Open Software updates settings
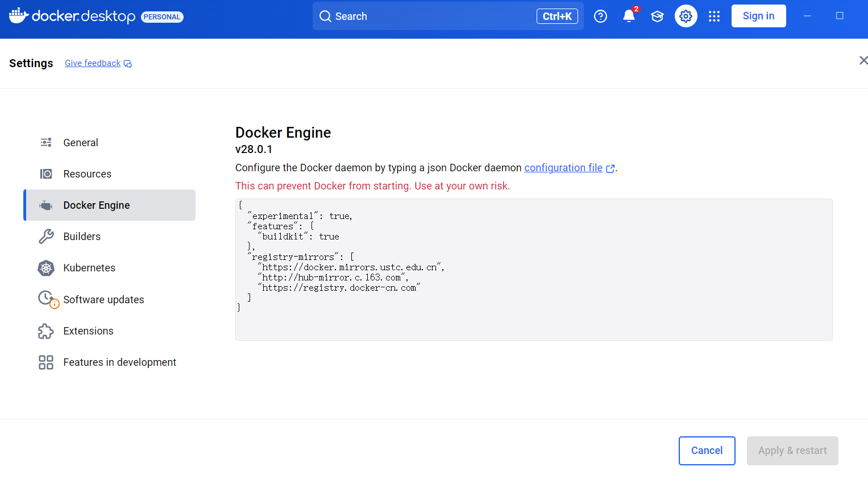Image resolution: width=868 pixels, height=479 pixels. 109,299
